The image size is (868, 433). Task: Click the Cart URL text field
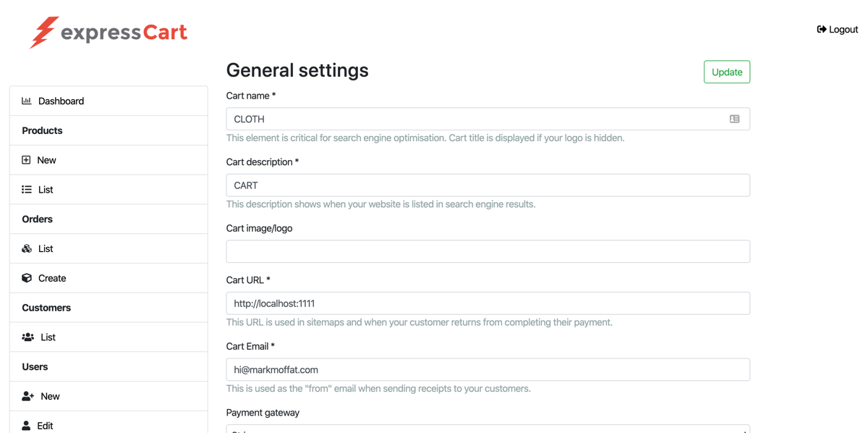[x=488, y=303]
